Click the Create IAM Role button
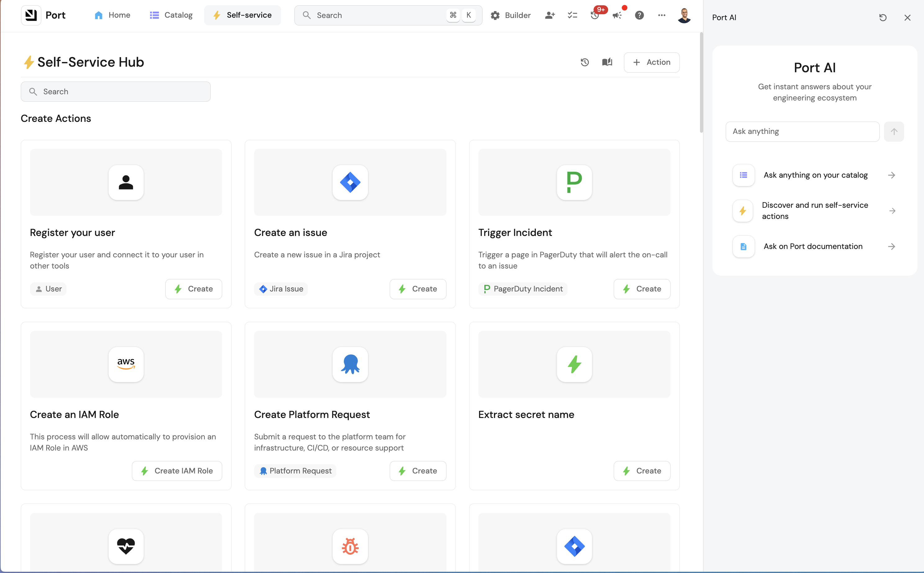Viewport: 924px width, 573px height. click(177, 471)
